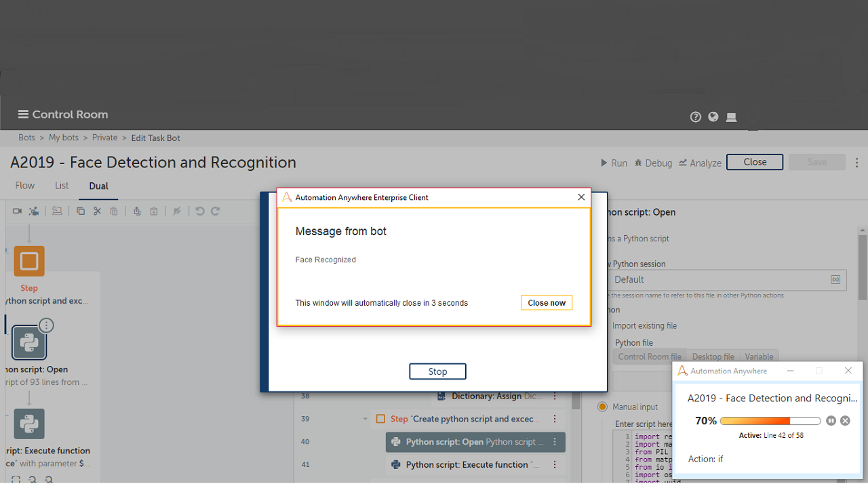Click the Stop button
Screen dimensions: 868x488
pyautogui.click(x=437, y=371)
